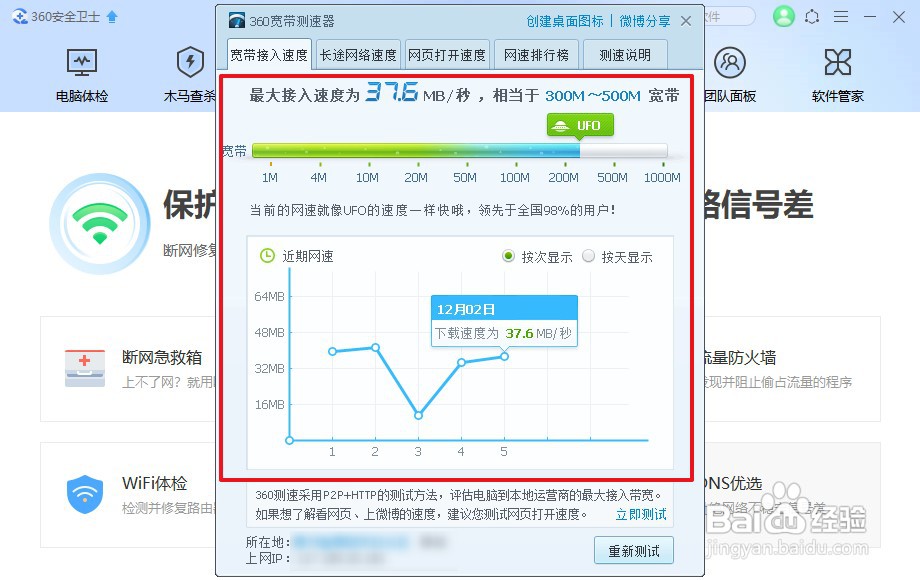Click the 所在地 label
Viewport: 920px width, 580px height.
[x=268, y=542]
